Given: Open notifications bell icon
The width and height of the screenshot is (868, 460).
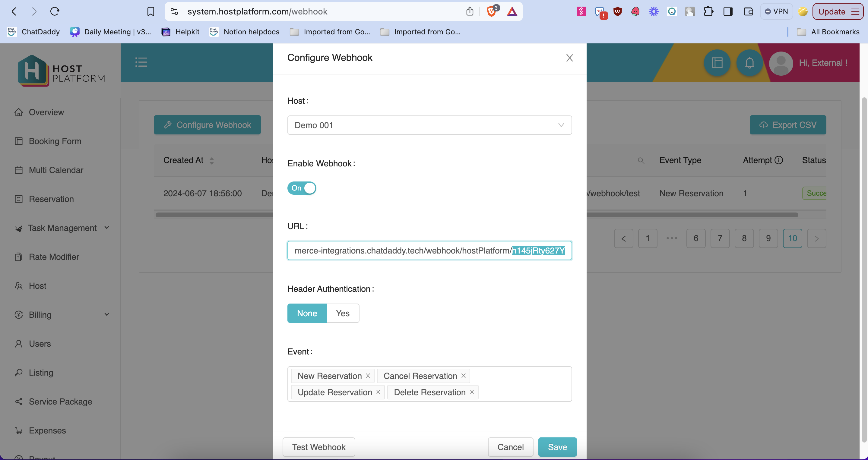Looking at the screenshot, I should click(749, 63).
